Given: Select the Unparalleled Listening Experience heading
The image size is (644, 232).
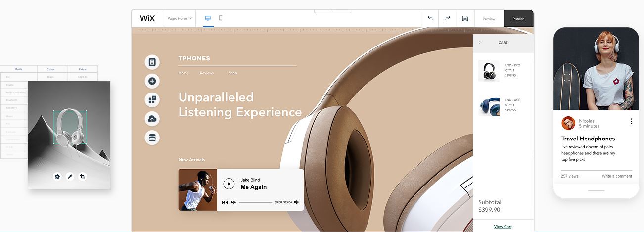Looking at the screenshot, I should [240, 104].
